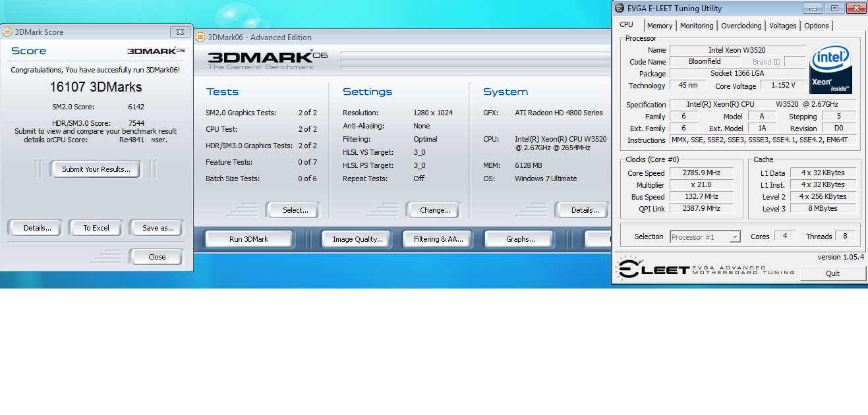
Task: Click the CPU Name field Intel Xeon W3520
Action: tap(737, 50)
